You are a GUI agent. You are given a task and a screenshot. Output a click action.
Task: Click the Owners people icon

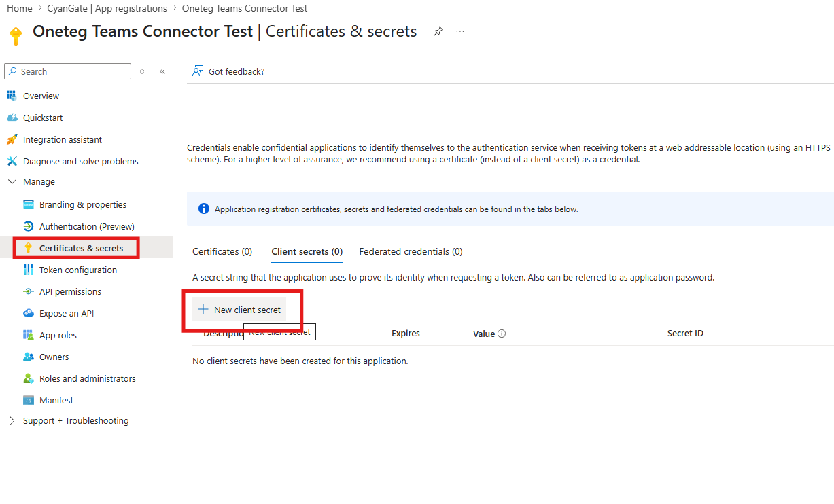coord(28,357)
